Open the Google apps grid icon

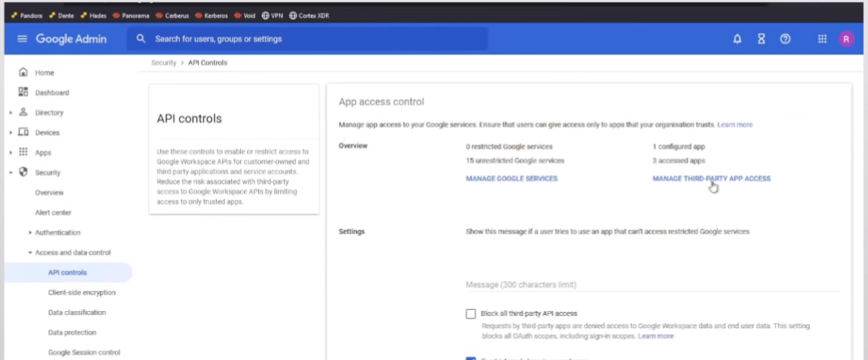[823, 39]
